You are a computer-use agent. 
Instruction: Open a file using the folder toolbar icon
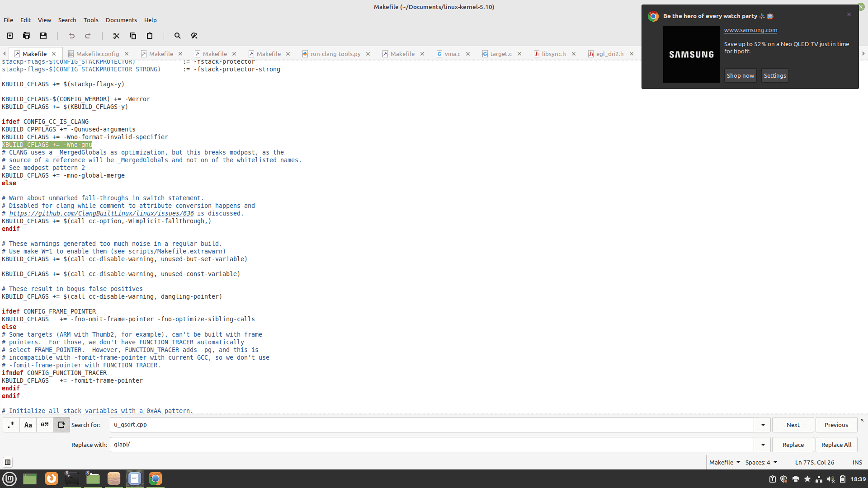click(x=27, y=36)
